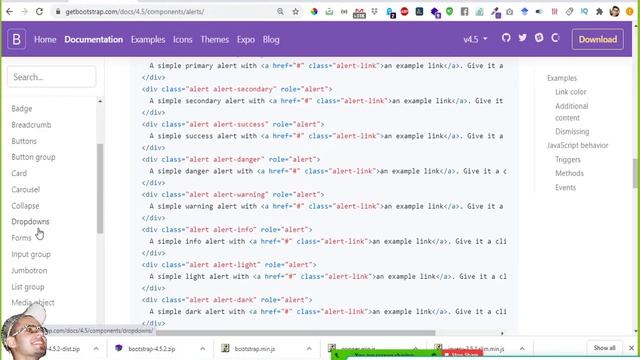Click the Bootstrap logo in navbar
This screenshot has width=640, height=360.
click(16, 39)
